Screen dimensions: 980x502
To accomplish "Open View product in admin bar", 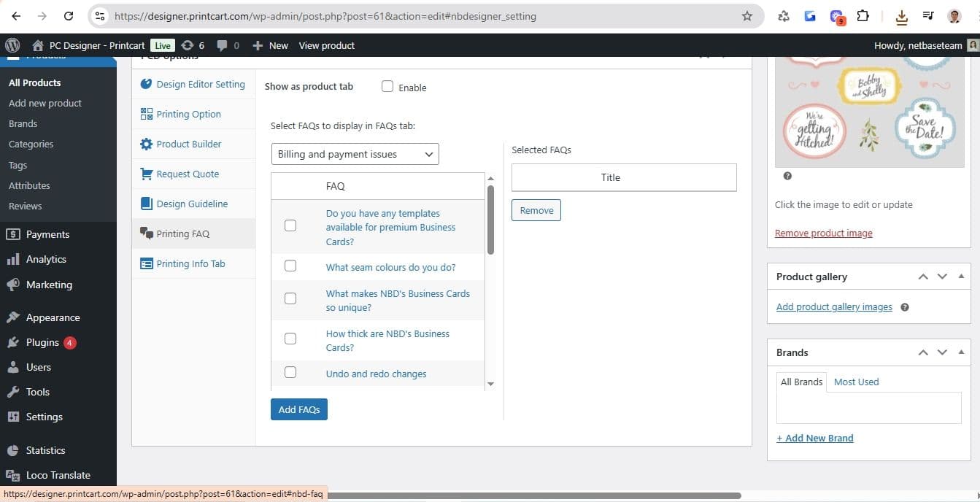I will (x=326, y=45).
